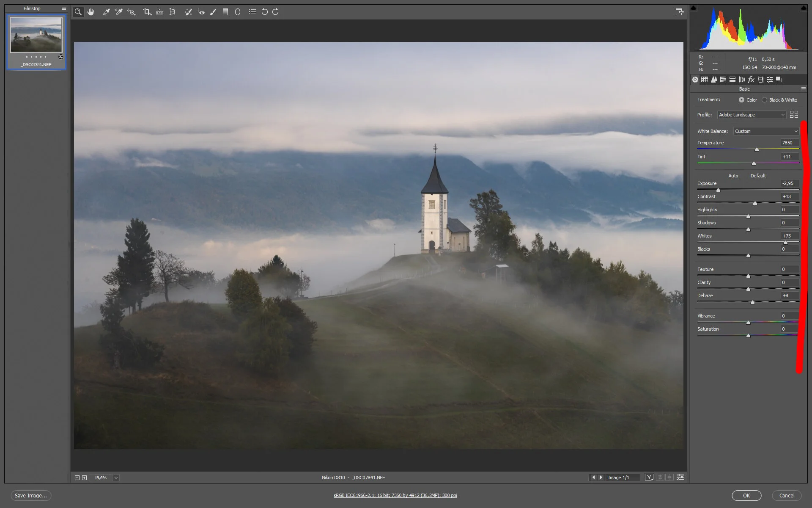Image resolution: width=812 pixels, height=508 pixels.
Task: Activate the Spot Removal tool
Action: [x=188, y=12]
